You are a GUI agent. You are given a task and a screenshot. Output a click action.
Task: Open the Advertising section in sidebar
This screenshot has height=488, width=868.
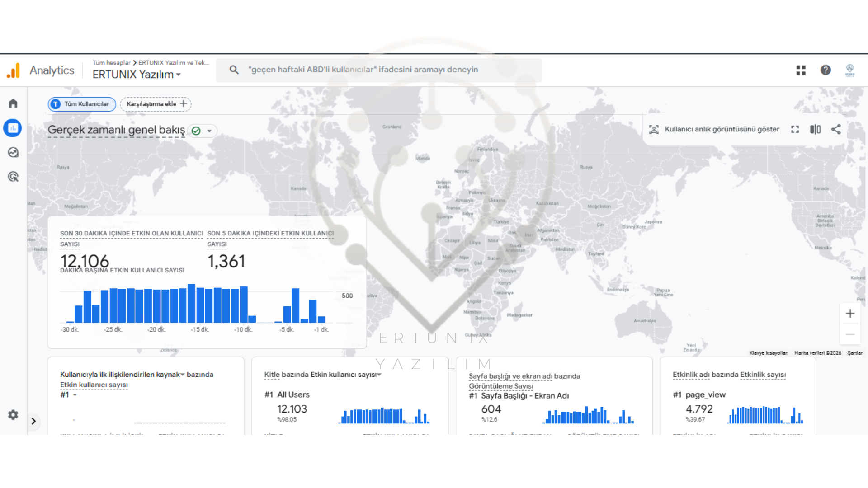pos(13,177)
